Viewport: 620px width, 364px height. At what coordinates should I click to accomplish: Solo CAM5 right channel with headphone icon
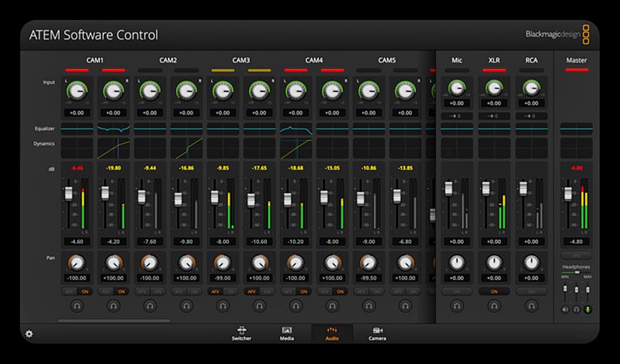pyautogui.click(x=405, y=306)
